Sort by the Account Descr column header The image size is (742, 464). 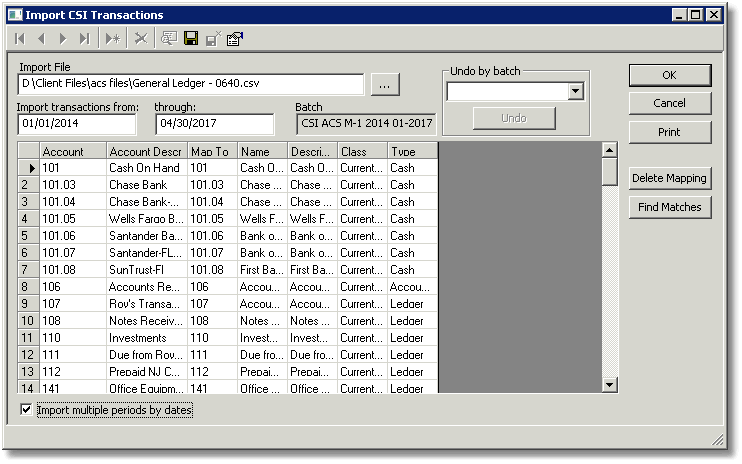(x=147, y=151)
